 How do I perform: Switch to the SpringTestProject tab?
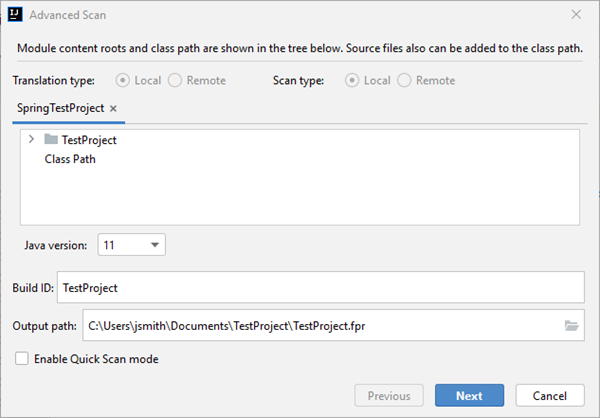[x=60, y=108]
